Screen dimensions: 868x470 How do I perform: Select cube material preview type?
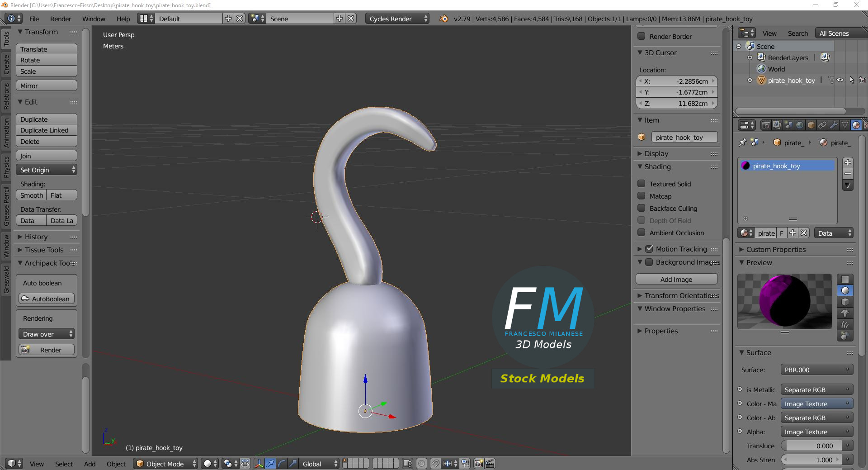[x=845, y=302]
